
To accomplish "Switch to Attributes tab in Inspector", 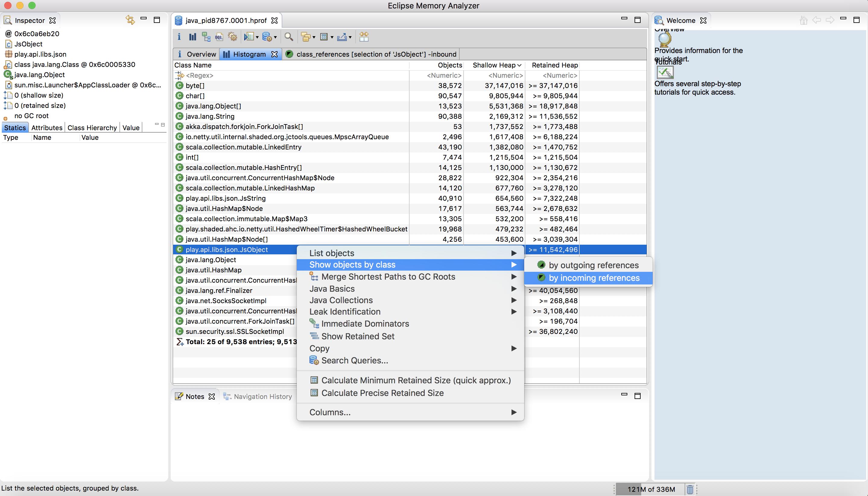I will [x=47, y=128].
